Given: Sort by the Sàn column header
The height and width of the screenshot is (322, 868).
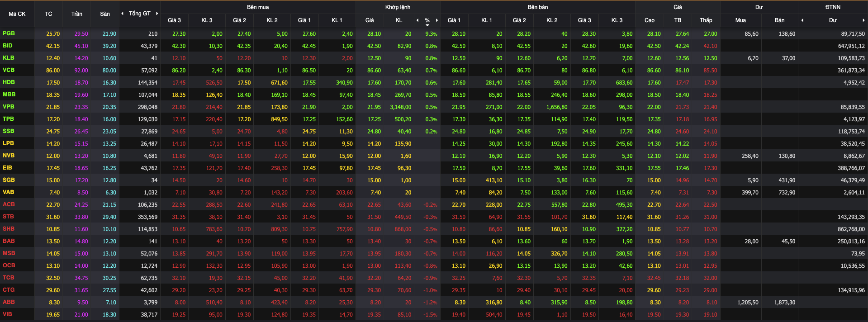Looking at the screenshot, I should [x=105, y=14].
